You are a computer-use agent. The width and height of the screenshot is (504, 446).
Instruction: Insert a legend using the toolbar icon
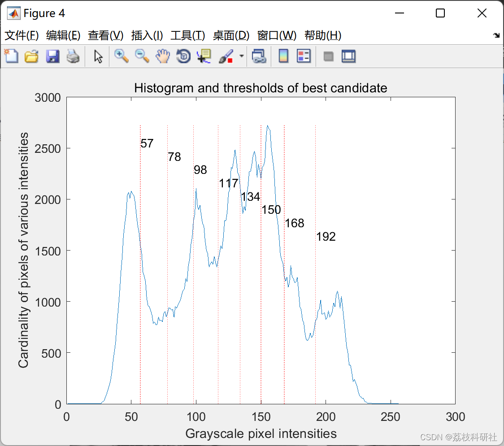(304, 56)
